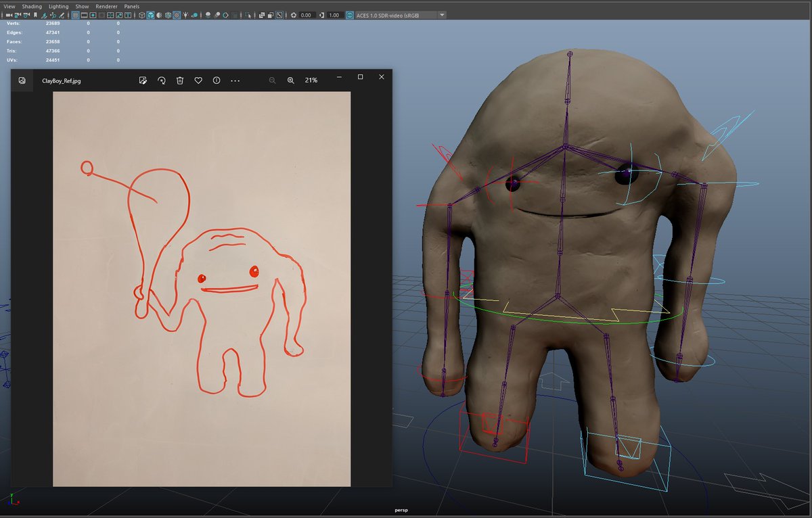Open the View menu in viewport panel

click(x=9, y=6)
